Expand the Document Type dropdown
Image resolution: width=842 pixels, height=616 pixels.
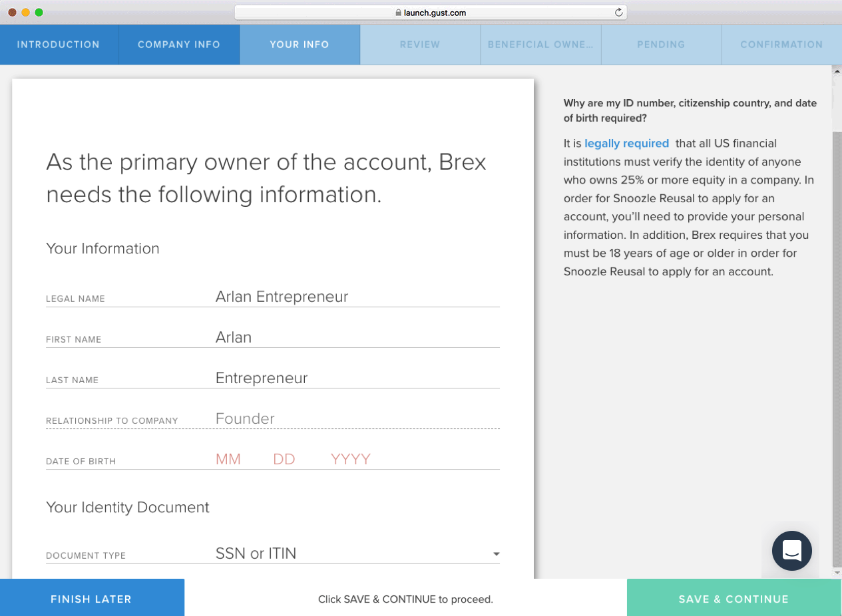pyautogui.click(x=496, y=554)
